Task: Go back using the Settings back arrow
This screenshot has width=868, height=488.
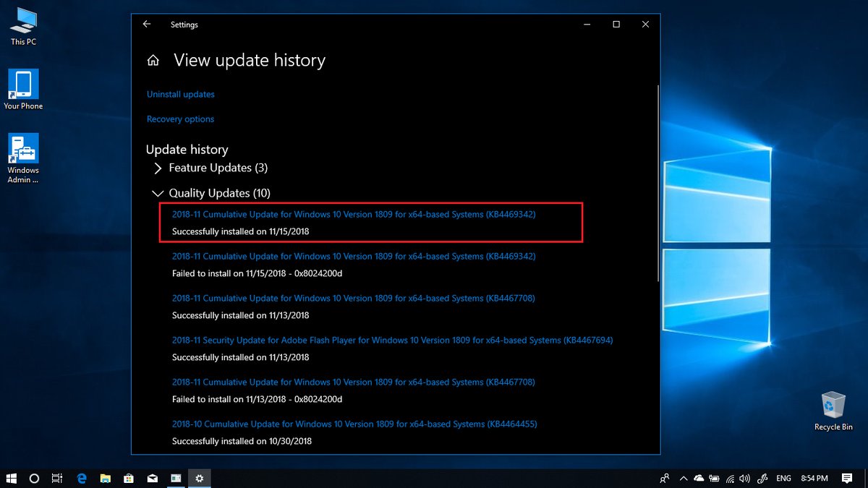Action: coord(147,25)
